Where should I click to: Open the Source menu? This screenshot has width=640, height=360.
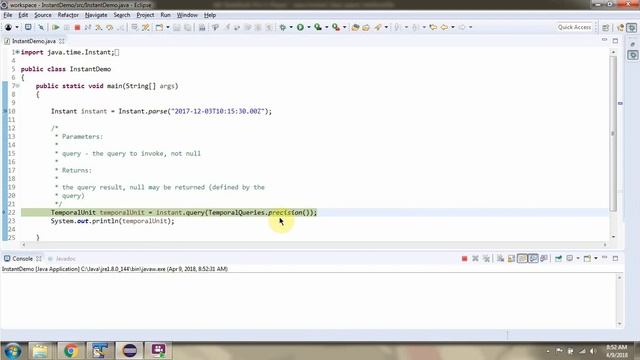(x=43, y=15)
